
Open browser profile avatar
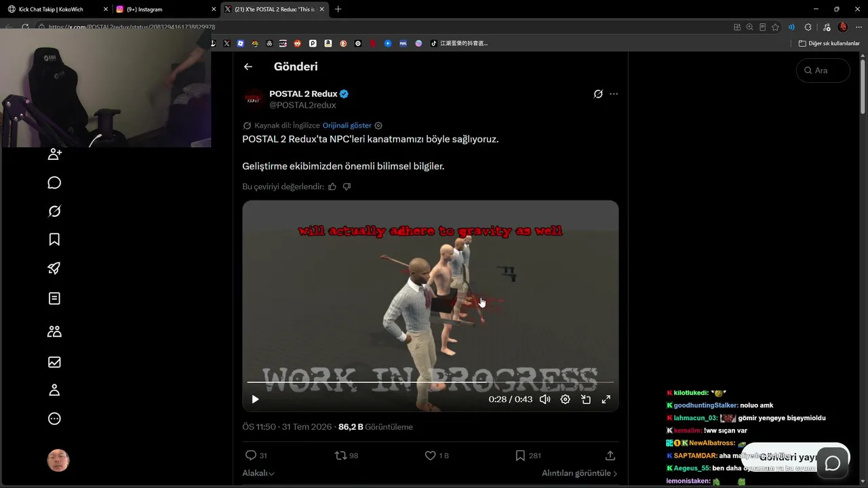(843, 27)
